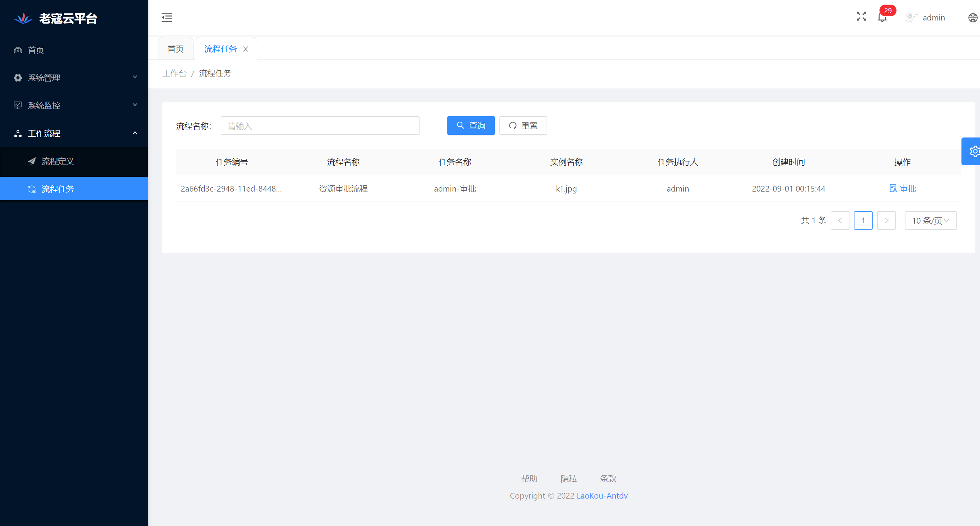Open the settings gear panel on right edge
The width and height of the screenshot is (980, 526).
click(974, 151)
